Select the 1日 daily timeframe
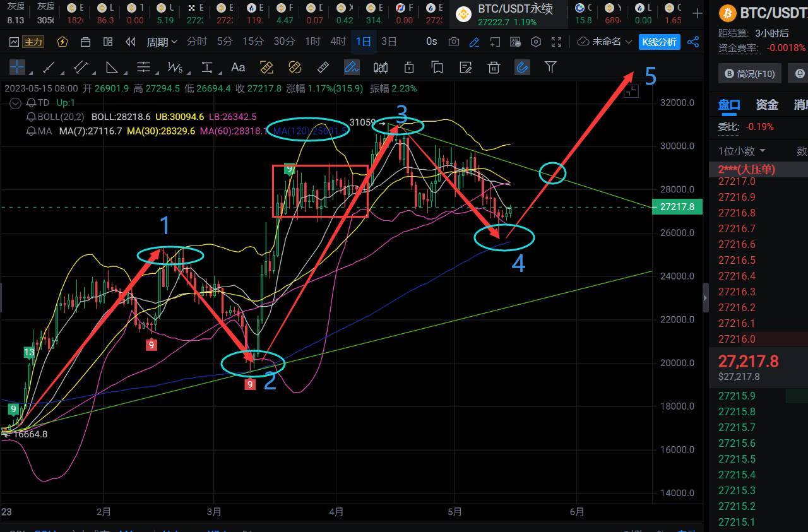Viewport: 808px width, 532px height. click(364, 42)
